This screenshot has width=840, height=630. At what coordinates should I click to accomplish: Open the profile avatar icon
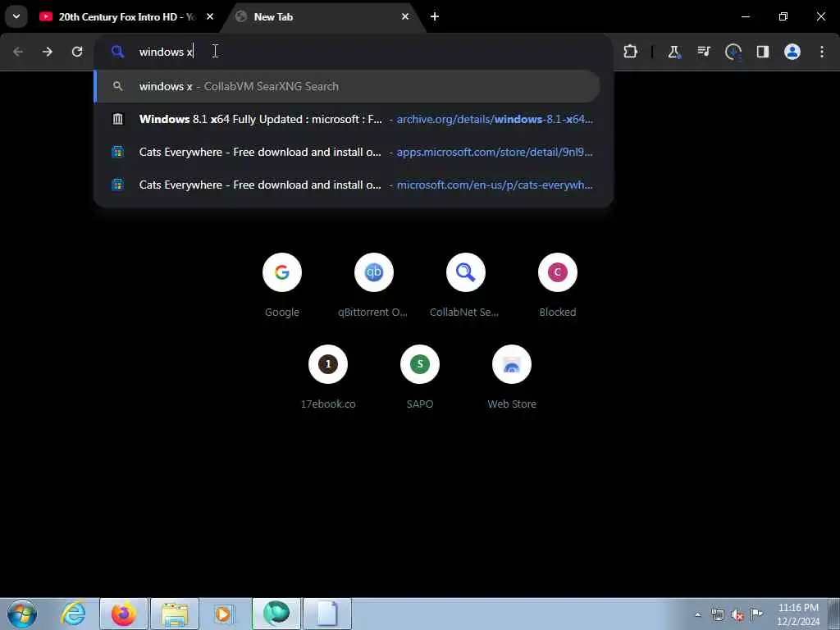click(792, 52)
